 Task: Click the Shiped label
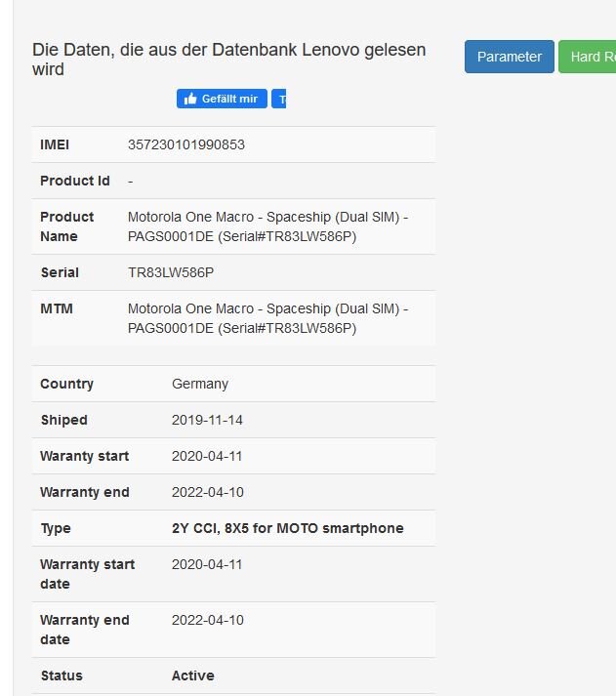(x=64, y=420)
